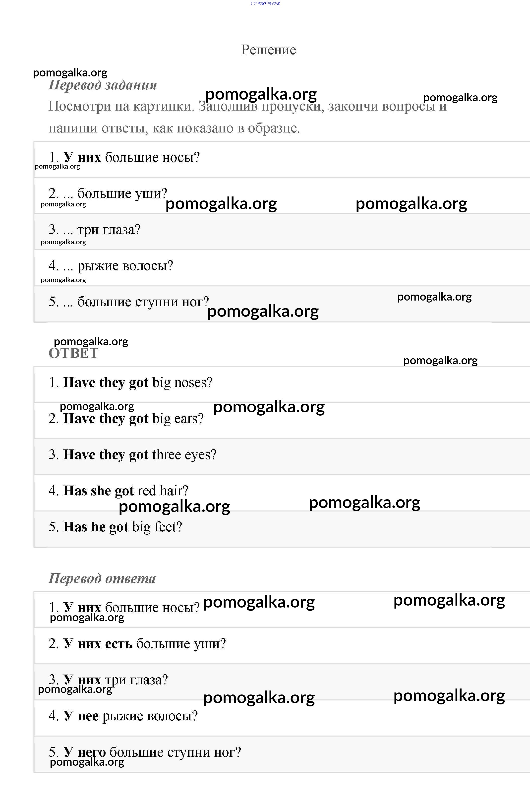
Task: Select the row "... рыжие волосы?"
Action: 111,266
